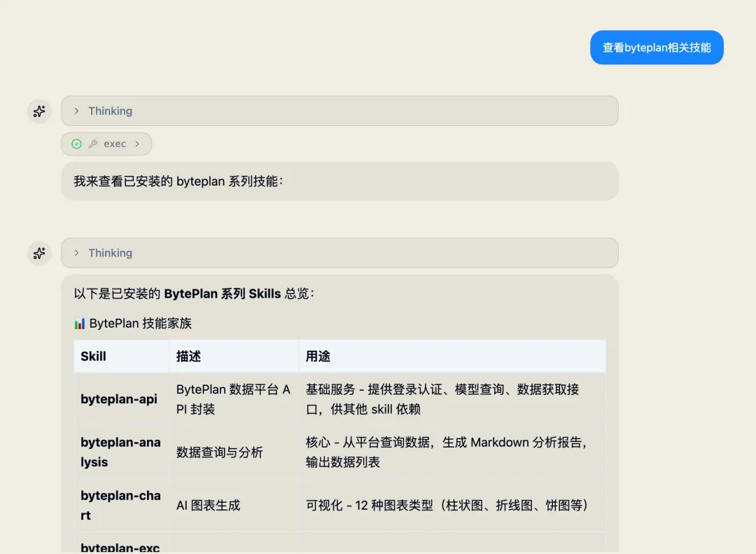Image resolution: width=756 pixels, height=554 pixels.
Task: Select the byteplan-chart skill cell
Action: point(122,505)
